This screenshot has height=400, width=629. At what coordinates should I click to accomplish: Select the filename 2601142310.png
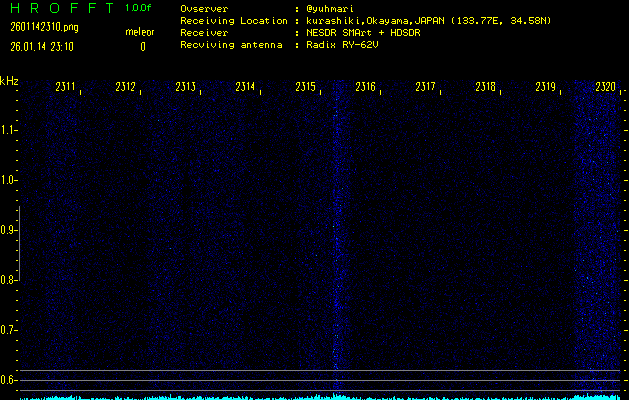(44, 27)
